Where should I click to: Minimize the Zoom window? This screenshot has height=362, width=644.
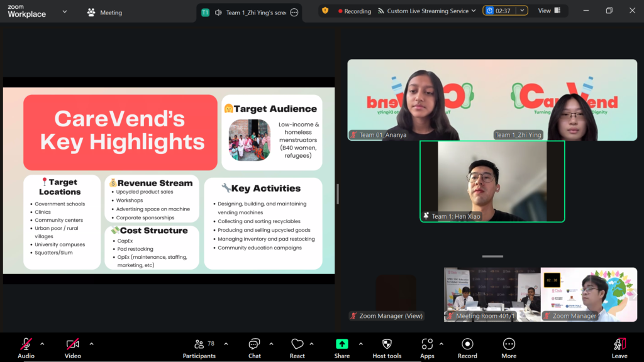(x=586, y=11)
